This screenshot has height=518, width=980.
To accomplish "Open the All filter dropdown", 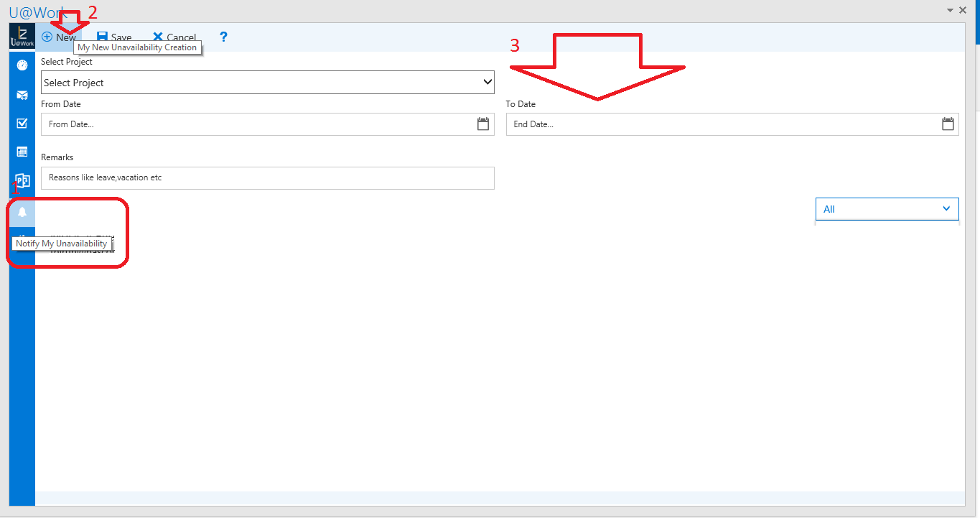I will (887, 209).
